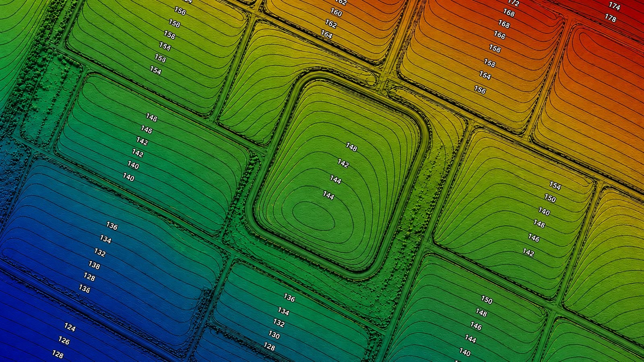Click the 172 contour elevation label
This screenshot has width=644, height=362.
pyautogui.click(x=514, y=2)
